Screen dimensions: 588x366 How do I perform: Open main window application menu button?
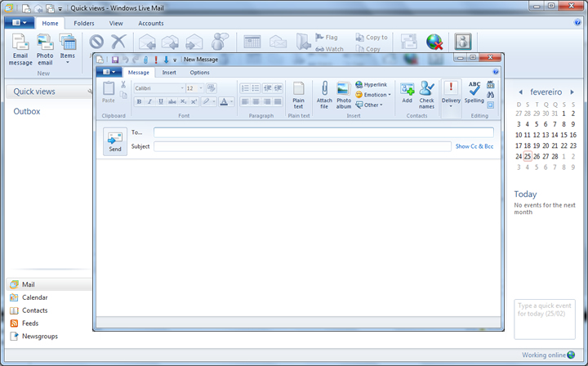(19, 23)
